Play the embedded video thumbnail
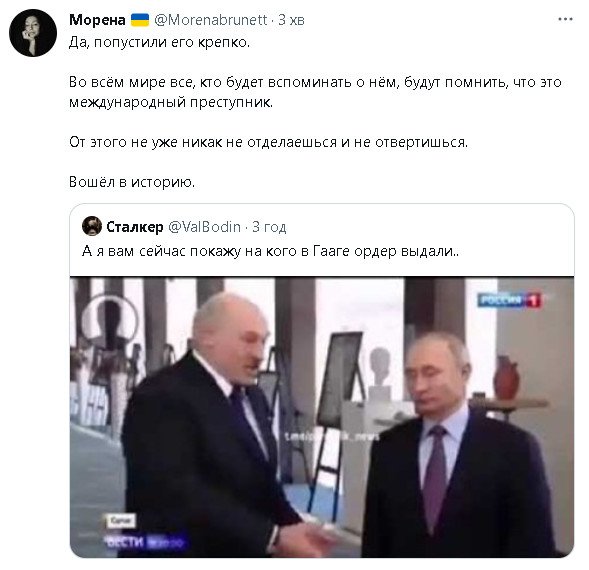Viewport: 589px width, 570px height. (322, 417)
